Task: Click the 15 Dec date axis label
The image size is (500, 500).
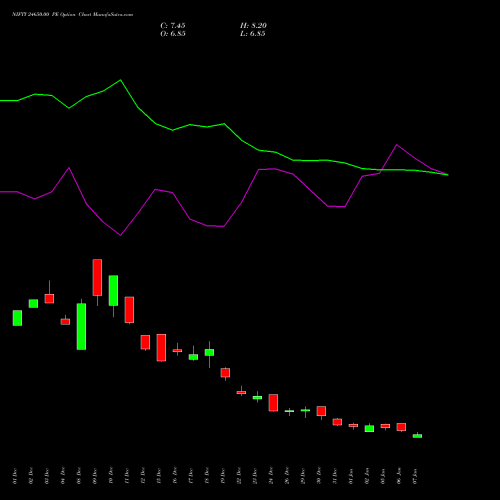Action: pos(158,476)
